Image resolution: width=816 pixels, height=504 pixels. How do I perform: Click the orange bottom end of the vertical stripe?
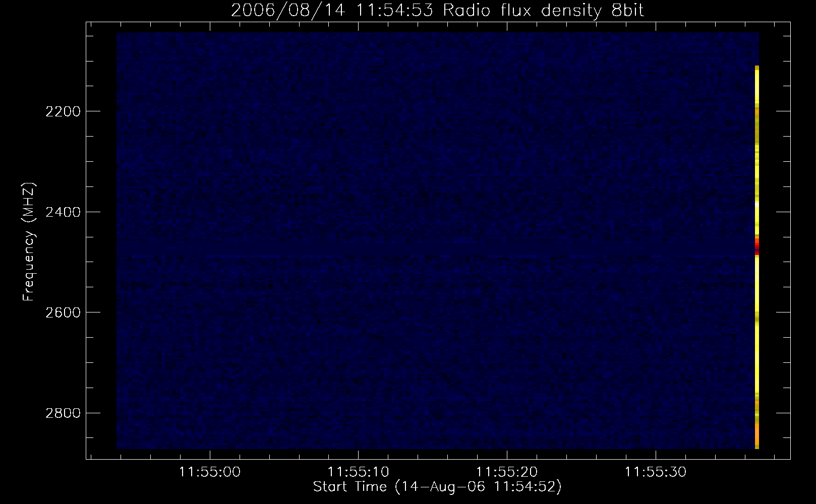757,436
